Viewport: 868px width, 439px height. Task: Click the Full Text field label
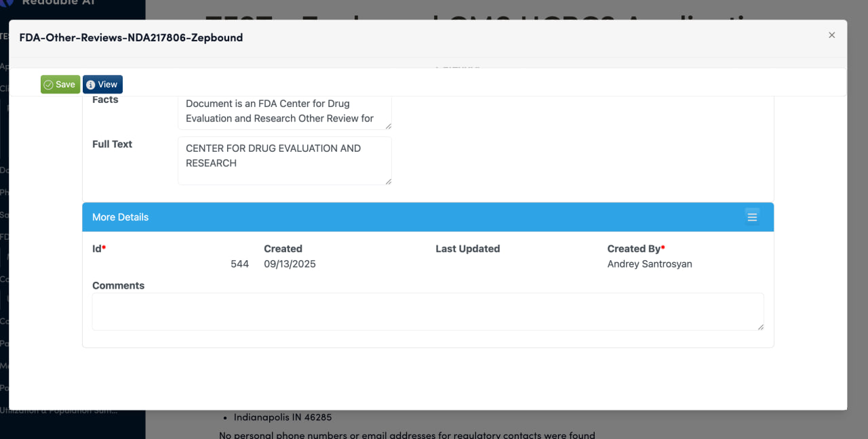(x=112, y=144)
